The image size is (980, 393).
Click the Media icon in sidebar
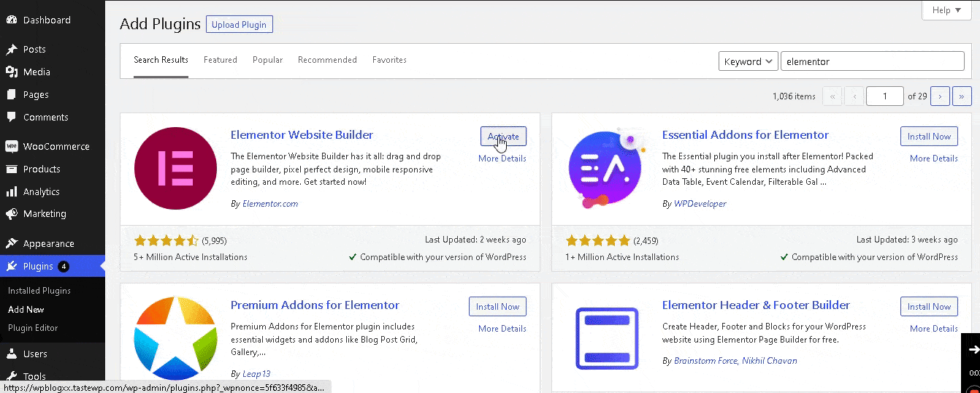[12, 72]
